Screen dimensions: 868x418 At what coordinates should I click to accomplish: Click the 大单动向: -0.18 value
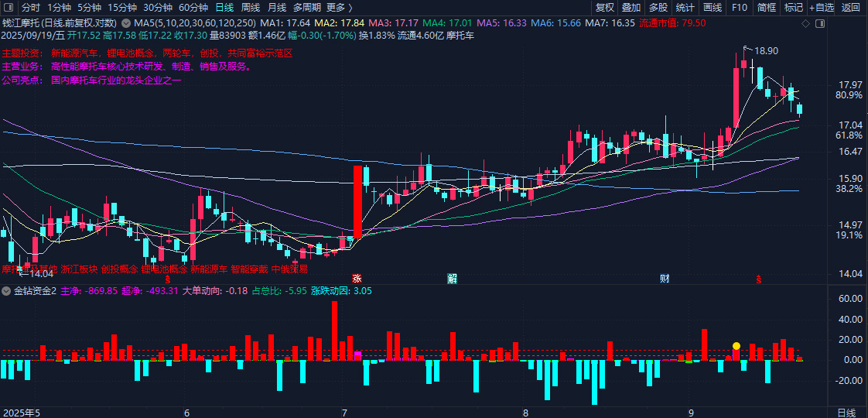pyautogui.click(x=215, y=290)
